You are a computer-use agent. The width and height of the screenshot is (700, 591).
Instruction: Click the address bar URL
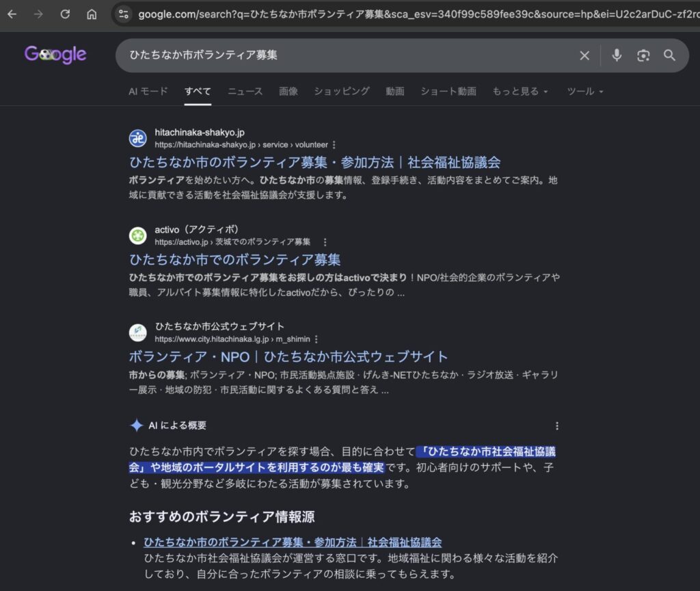tap(419, 14)
